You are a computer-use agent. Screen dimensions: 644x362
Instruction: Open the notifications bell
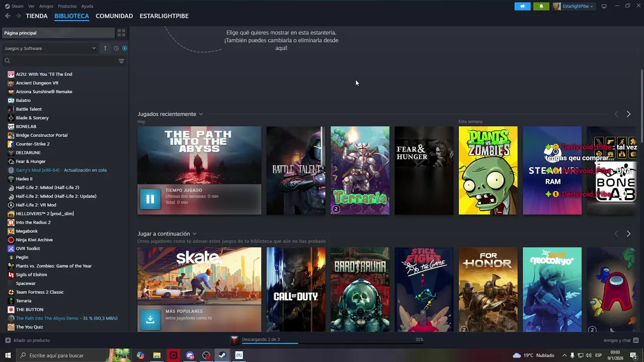click(x=541, y=6)
